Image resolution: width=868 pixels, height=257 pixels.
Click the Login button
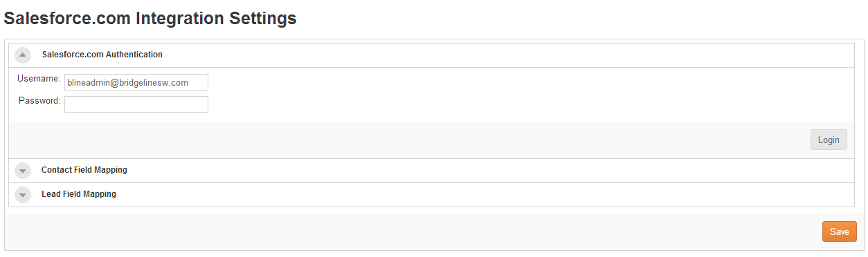(x=829, y=140)
